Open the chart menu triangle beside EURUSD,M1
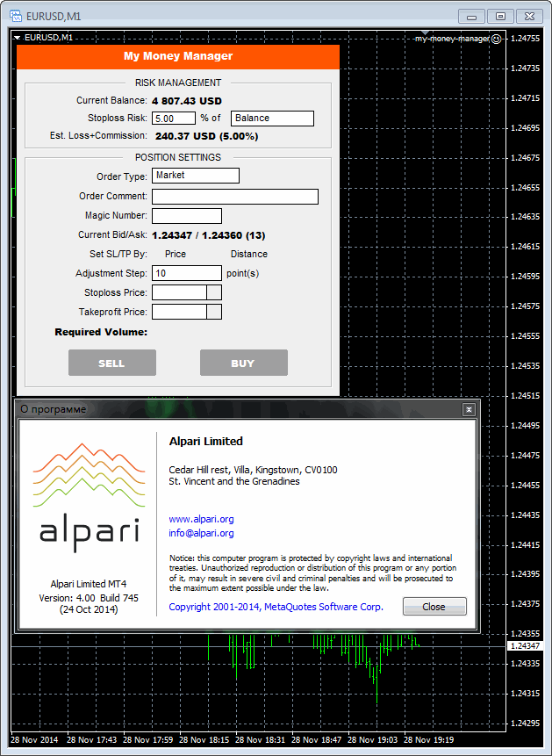 pyautogui.click(x=18, y=38)
